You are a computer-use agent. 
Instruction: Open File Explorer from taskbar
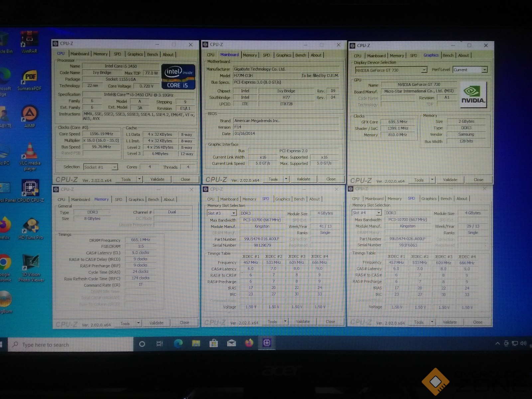point(196,343)
